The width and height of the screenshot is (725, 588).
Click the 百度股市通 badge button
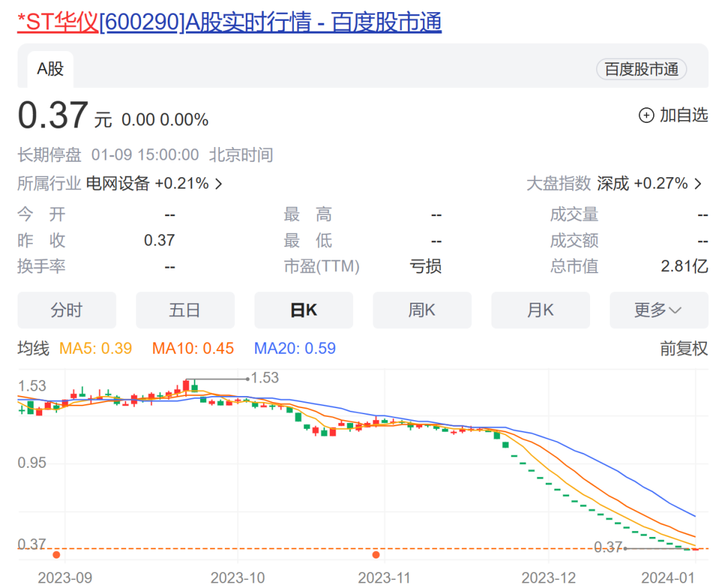coord(641,69)
